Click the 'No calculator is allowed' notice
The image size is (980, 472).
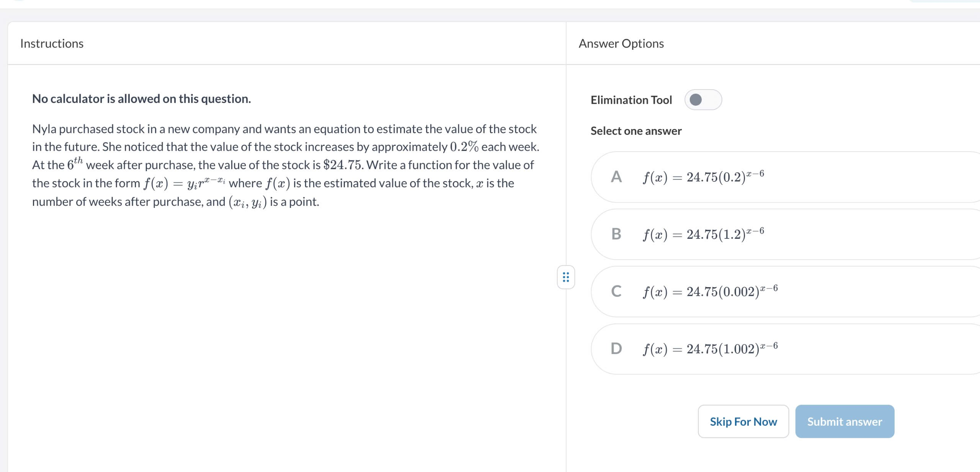coord(142,99)
